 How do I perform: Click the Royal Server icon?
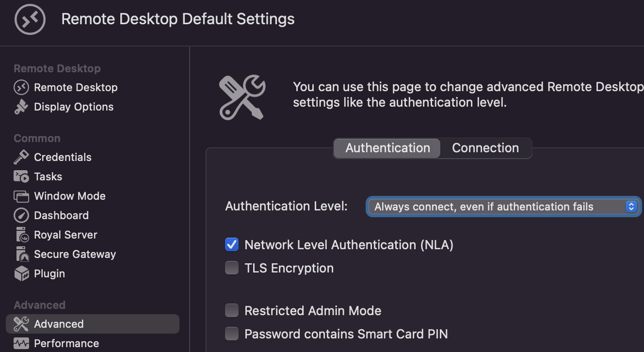[22, 235]
